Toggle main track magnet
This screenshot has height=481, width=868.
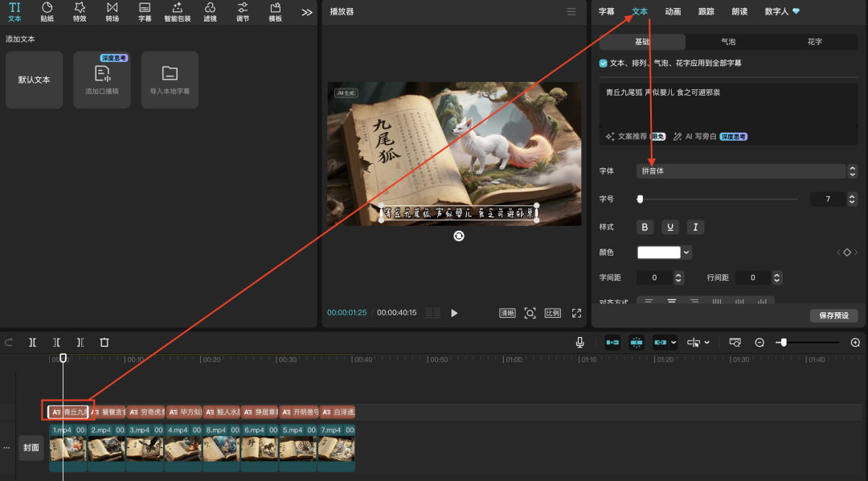point(612,343)
